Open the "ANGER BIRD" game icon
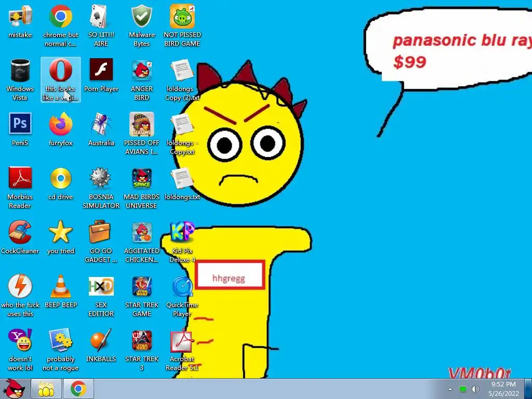This screenshot has height=399, width=532. pos(141,71)
